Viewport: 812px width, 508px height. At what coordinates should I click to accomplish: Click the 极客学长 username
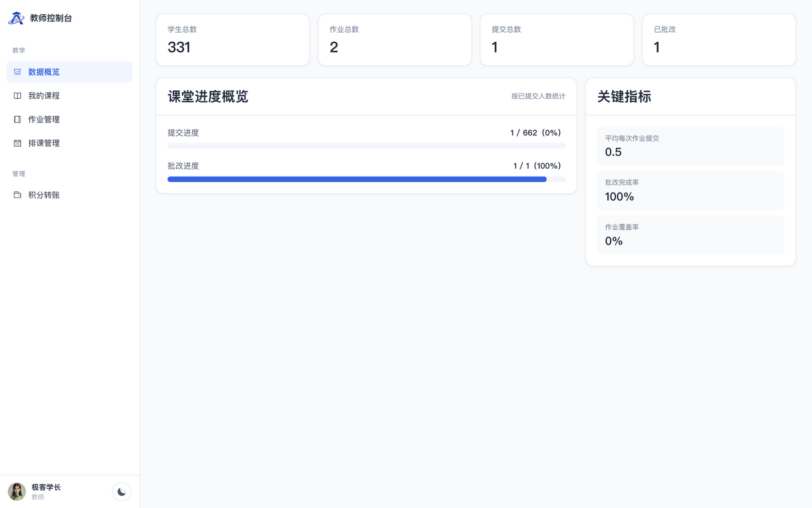(x=46, y=487)
